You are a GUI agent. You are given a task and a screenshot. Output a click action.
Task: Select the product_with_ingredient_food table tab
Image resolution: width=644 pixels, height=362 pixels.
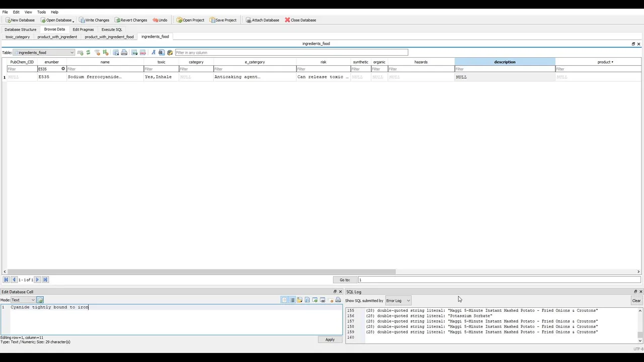[109, 37]
